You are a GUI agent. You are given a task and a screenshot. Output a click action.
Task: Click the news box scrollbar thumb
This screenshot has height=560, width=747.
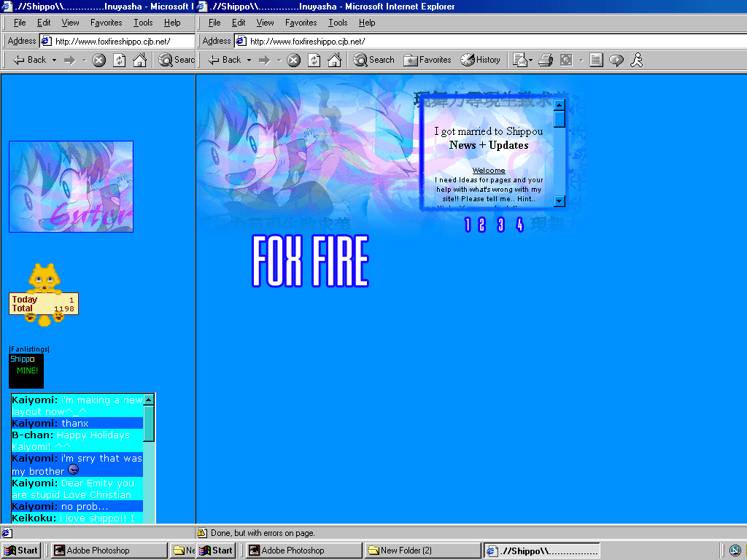pos(560,119)
